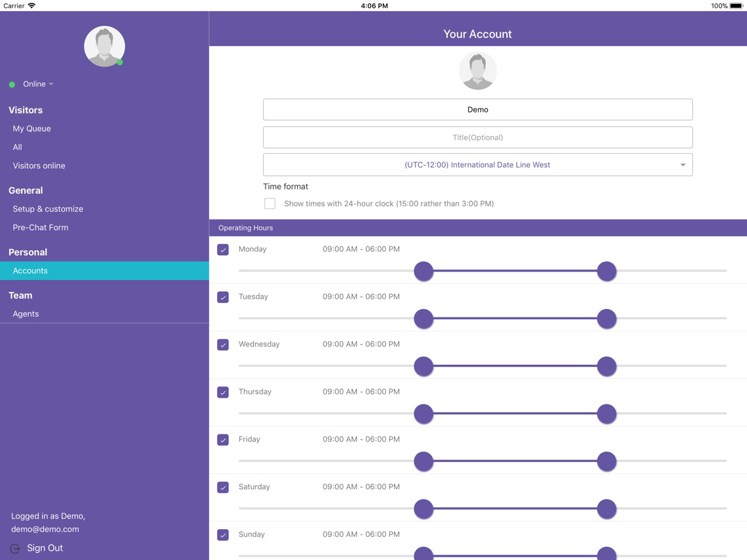Toggle the Wednesday checkbox off

(x=223, y=345)
